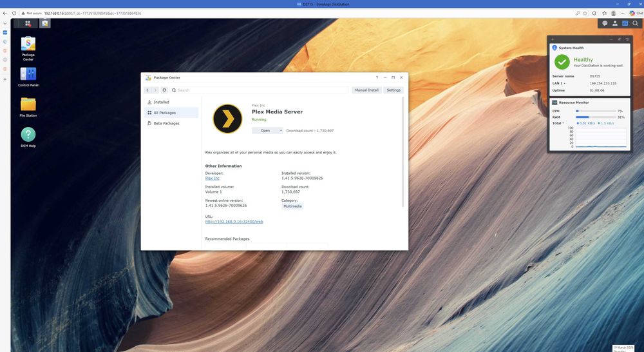Click the Recommended Packages heading
Screen dimensions: 644x352
(227, 239)
